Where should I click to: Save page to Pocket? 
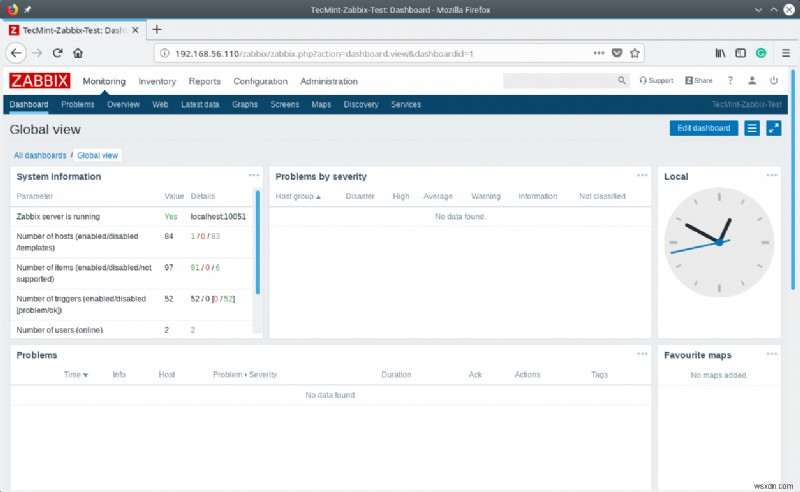point(617,53)
